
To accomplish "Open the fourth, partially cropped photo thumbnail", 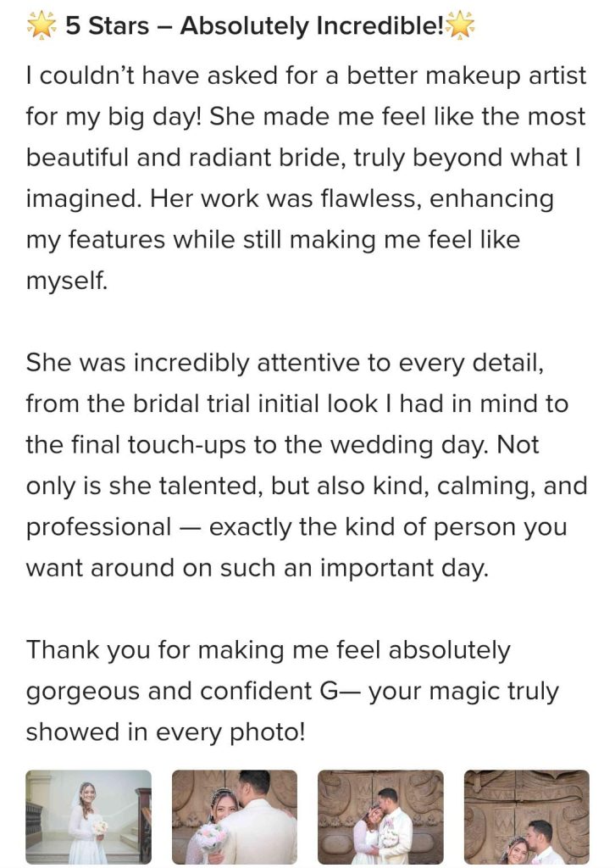I will (x=526, y=816).
